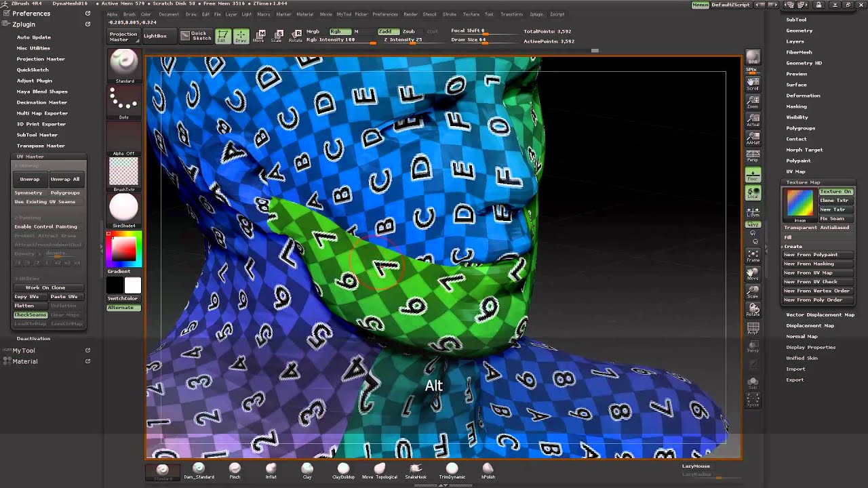
Task: Select the Move gizmo in top shelf
Action: click(258, 37)
